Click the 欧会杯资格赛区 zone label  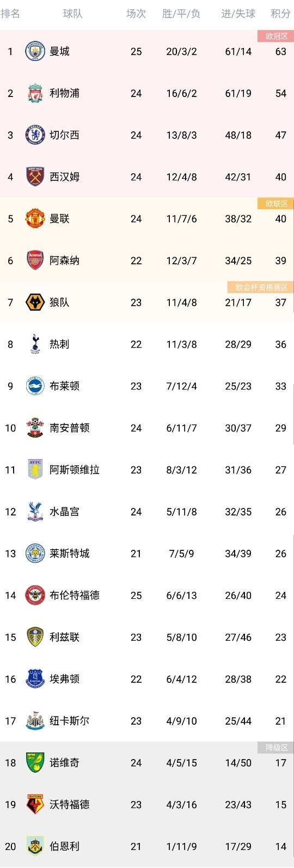pos(261,287)
